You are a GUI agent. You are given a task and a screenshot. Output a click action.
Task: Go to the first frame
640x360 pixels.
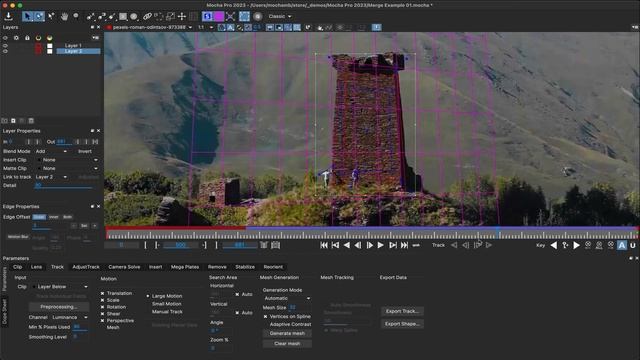point(324,245)
